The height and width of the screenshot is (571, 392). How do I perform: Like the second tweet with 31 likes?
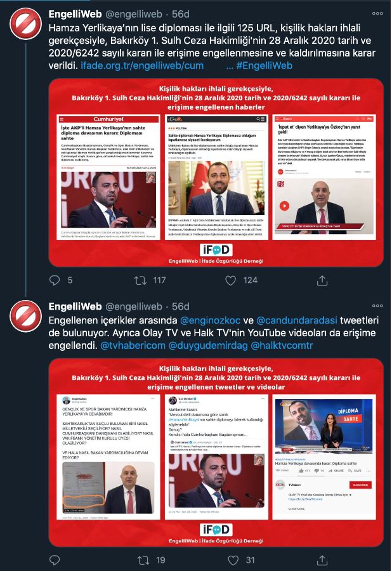[233, 560]
